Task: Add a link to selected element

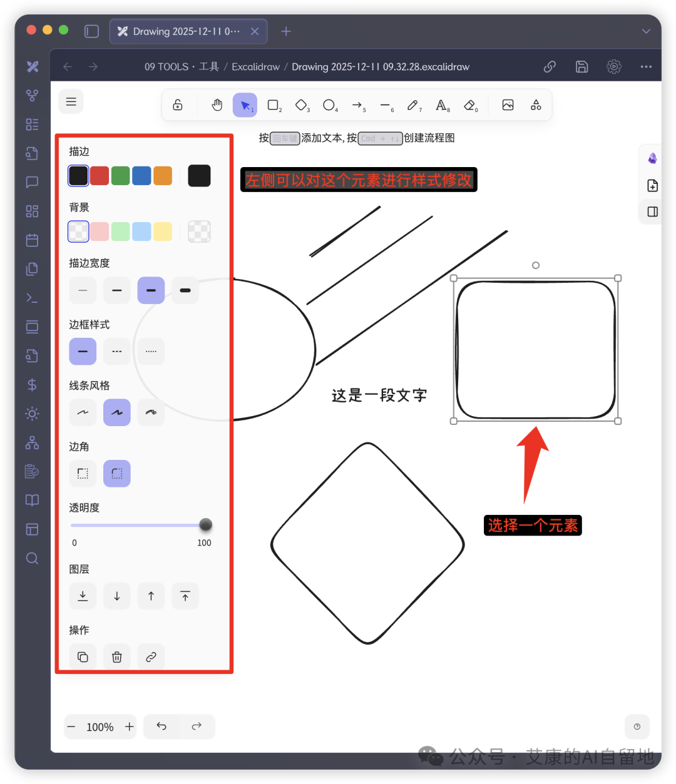Action: (x=151, y=657)
